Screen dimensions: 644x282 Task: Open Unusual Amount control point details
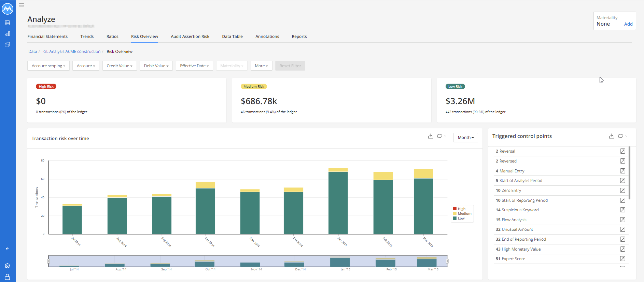[622, 229]
